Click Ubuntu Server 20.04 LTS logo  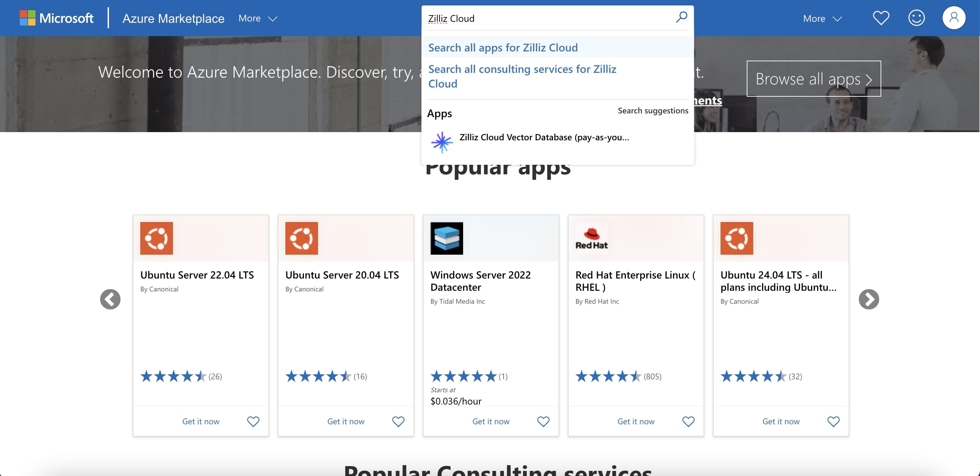tap(302, 238)
